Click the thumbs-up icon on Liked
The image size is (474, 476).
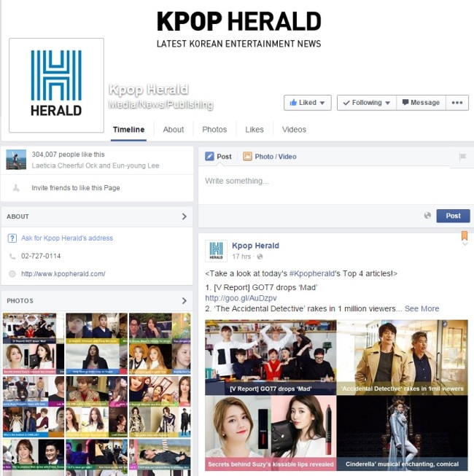point(293,102)
